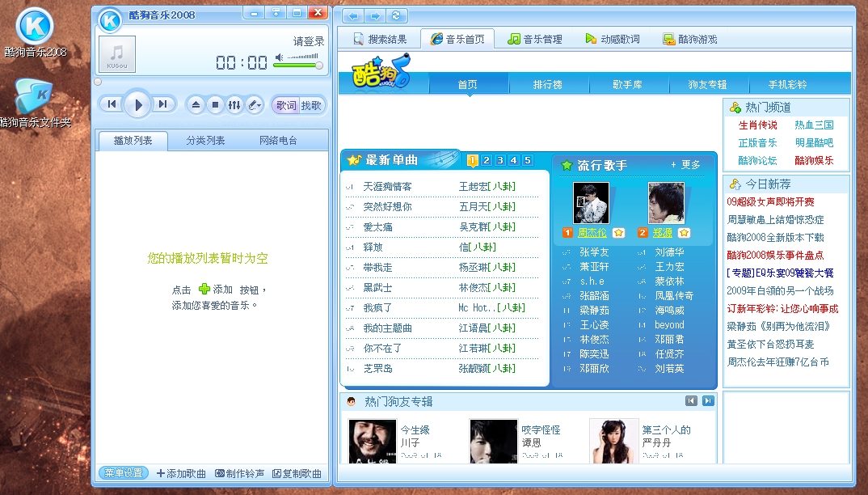Click the headline 周杰伦去年狂赚7亿台币
868x495 pixels.
click(777, 362)
